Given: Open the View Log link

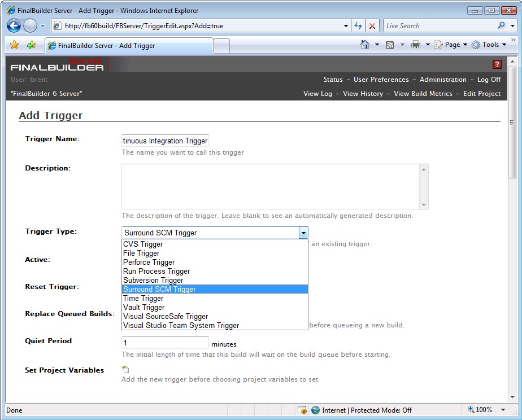Looking at the screenshot, I should pos(317,94).
